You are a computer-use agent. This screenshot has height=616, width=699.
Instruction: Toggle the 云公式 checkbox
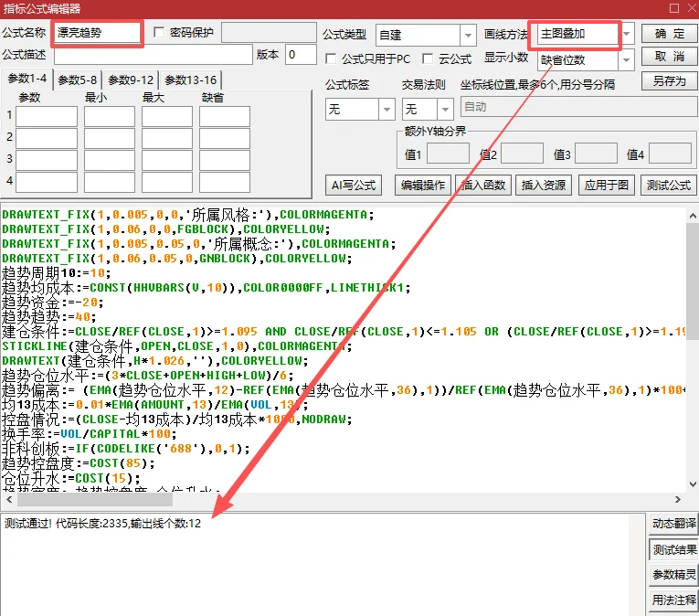pos(428,58)
